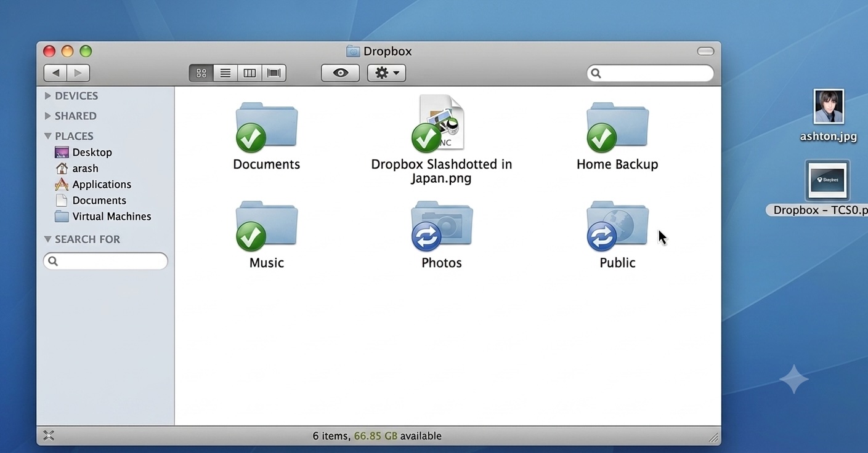Select Applications in the sidebar
Screen dimensions: 868x453
point(92,184)
